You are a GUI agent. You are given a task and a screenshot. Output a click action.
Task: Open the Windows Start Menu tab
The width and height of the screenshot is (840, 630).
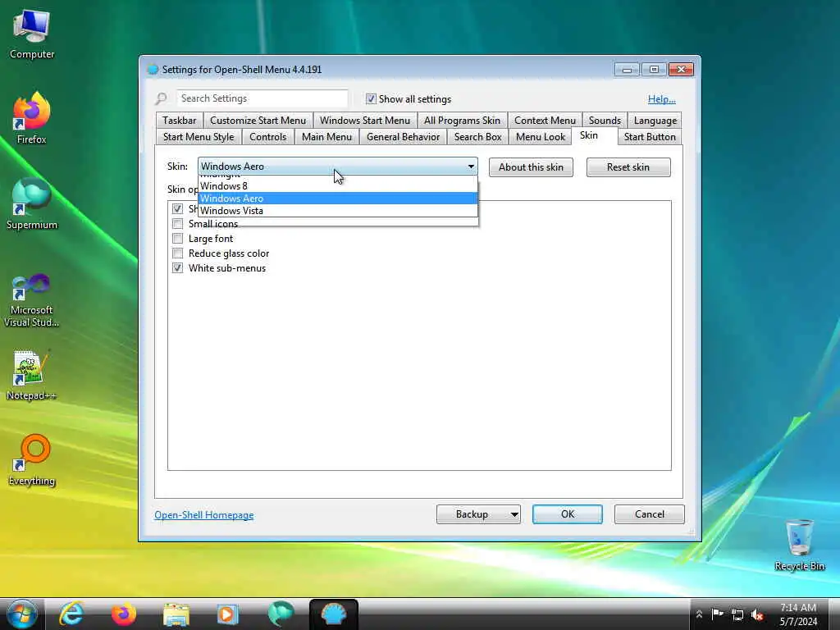pos(365,121)
